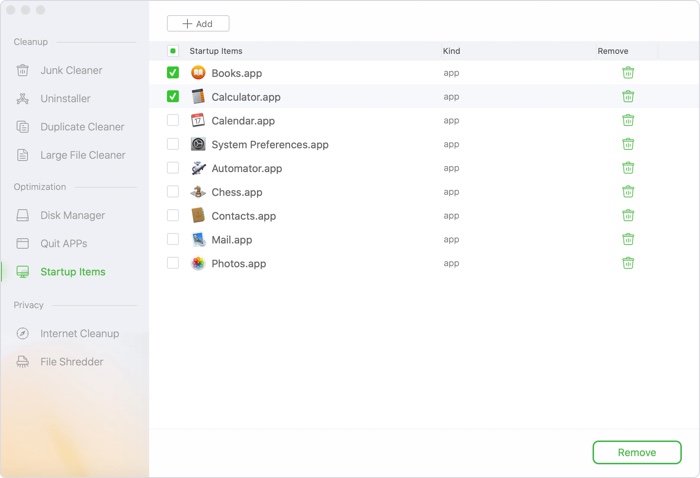Image resolution: width=700 pixels, height=478 pixels.
Task: Remove Chess.app with its trash icon
Action: [x=628, y=191]
